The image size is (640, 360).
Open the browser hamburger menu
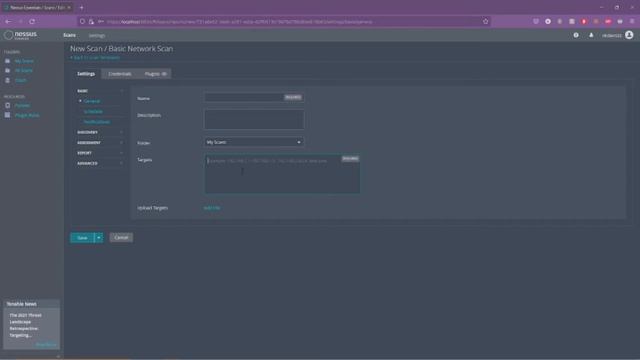(632, 21)
